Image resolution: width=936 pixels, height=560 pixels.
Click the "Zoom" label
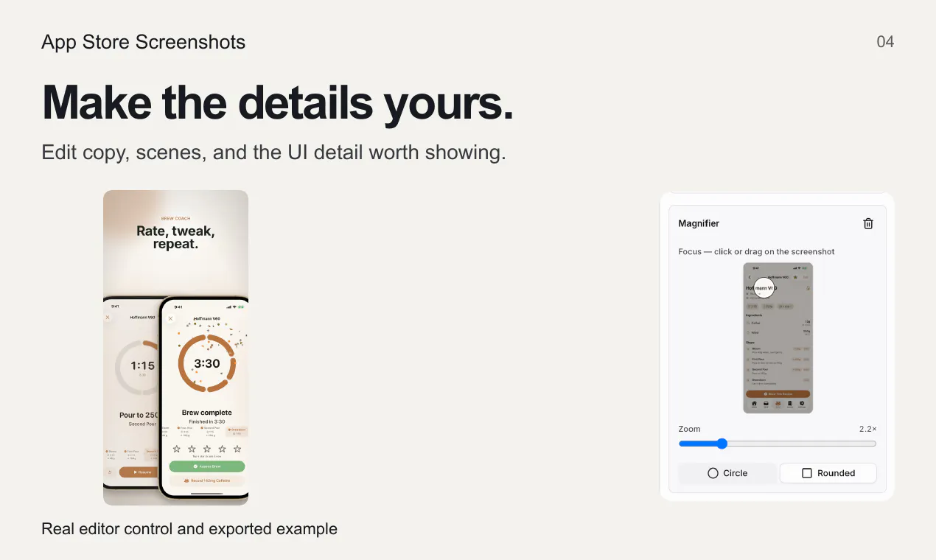(690, 429)
